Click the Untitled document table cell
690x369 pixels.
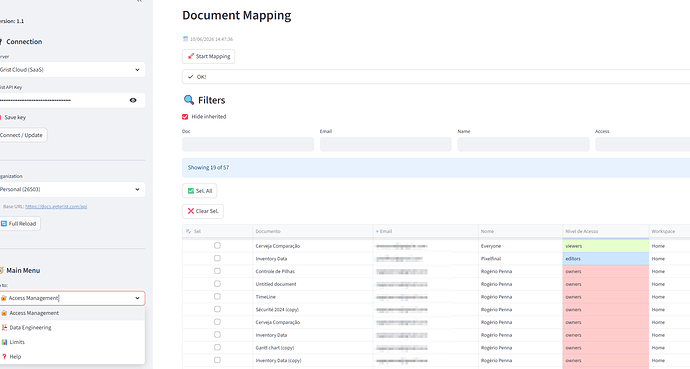[x=313, y=284]
